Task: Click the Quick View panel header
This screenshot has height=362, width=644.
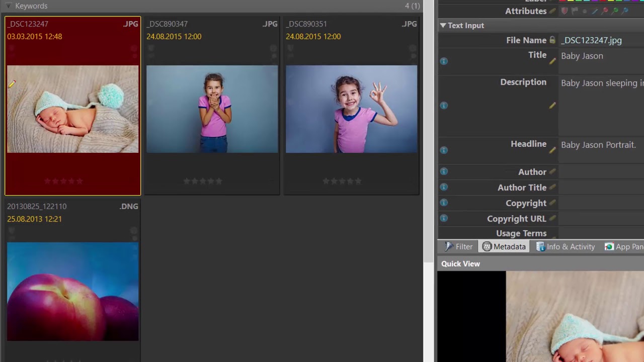Action: click(541, 263)
